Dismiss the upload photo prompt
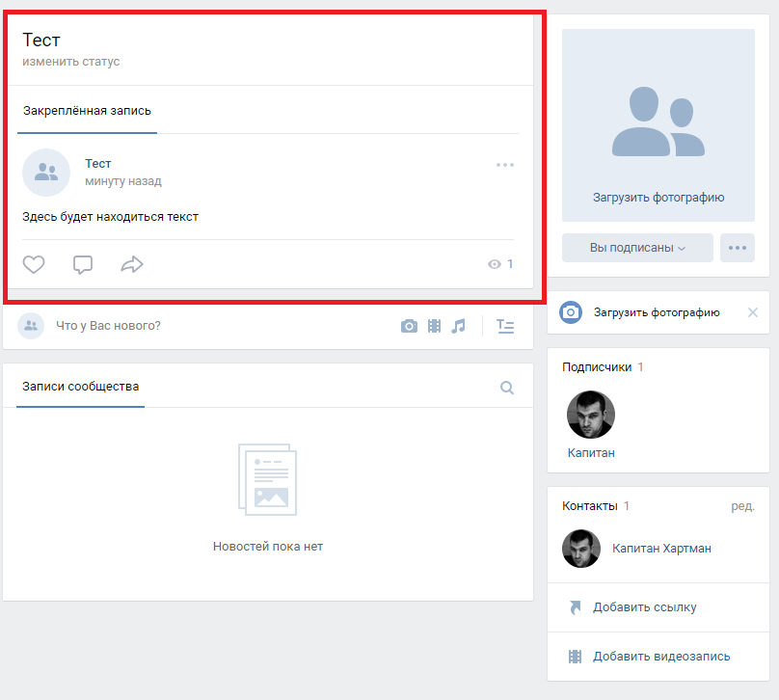 coord(753,312)
